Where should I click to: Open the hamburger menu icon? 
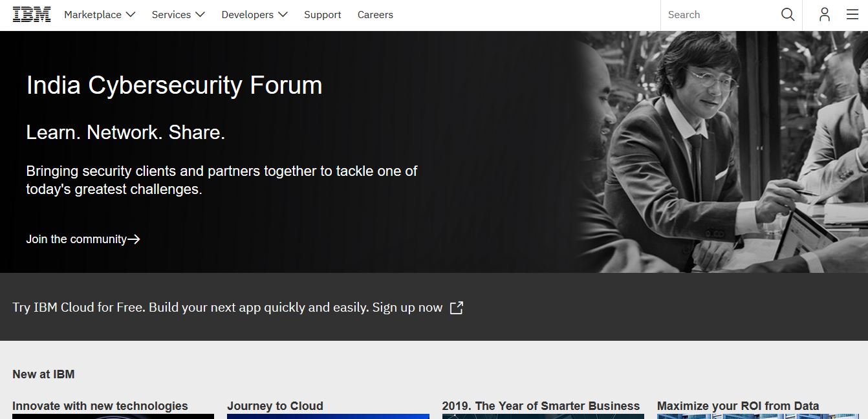click(852, 14)
